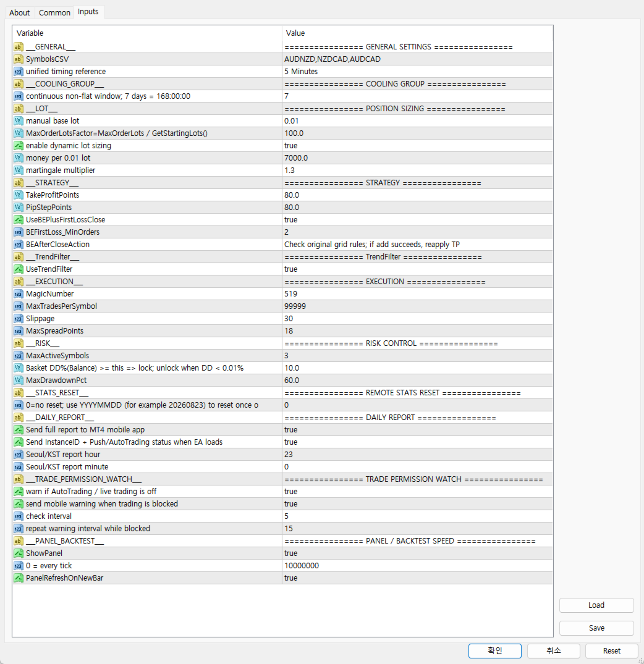This screenshot has width=644, height=664.
Task: Click the double icon next to MaxDrawdownPct
Action: pos(18,380)
